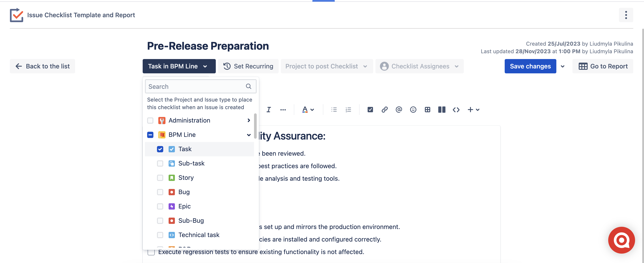Go back to the list
The image size is (644, 263).
pyautogui.click(x=42, y=66)
